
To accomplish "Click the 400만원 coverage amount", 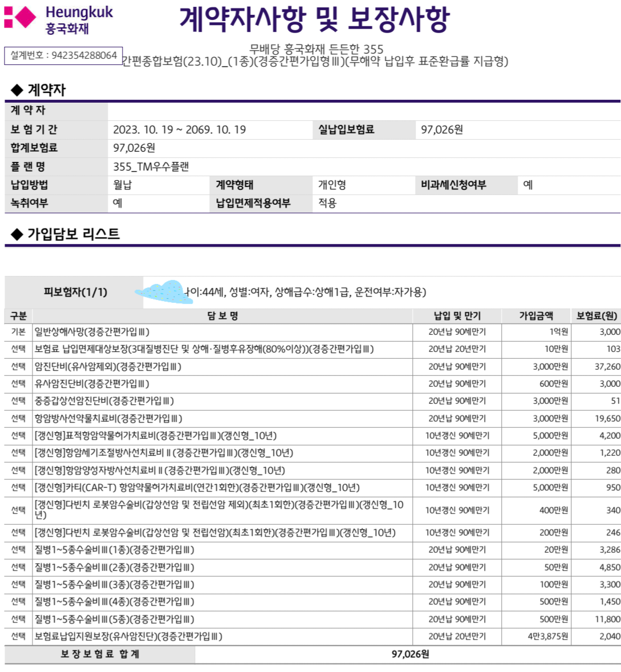I will pos(553,511).
